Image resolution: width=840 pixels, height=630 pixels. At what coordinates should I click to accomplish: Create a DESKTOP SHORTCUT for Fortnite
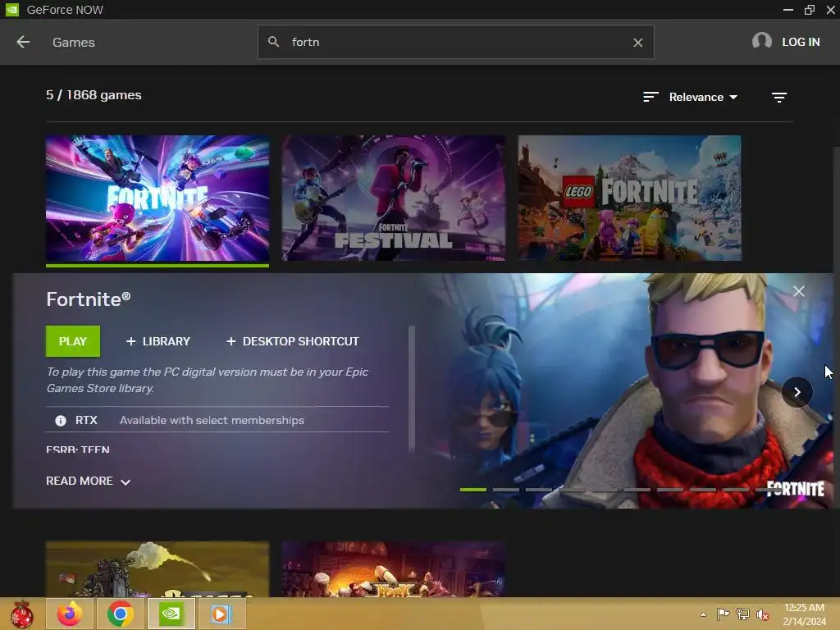tap(293, 341)
